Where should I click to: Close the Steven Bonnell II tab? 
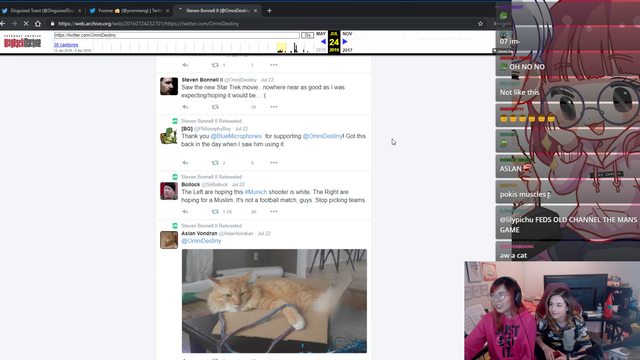[256, 11]
